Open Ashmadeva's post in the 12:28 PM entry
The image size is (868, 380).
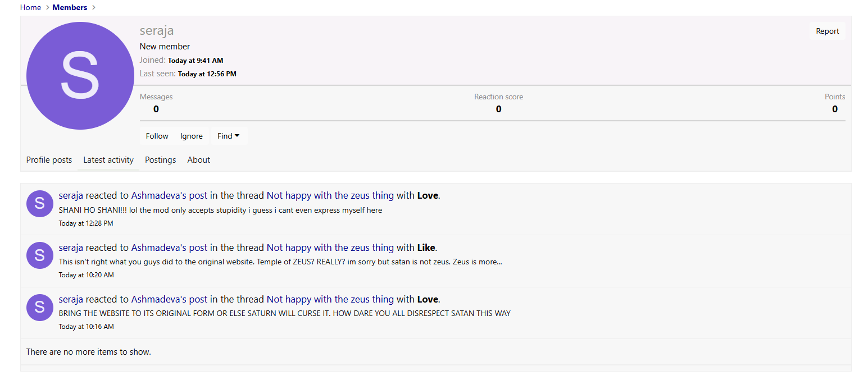pyautogui.click(x=169, y=196)
